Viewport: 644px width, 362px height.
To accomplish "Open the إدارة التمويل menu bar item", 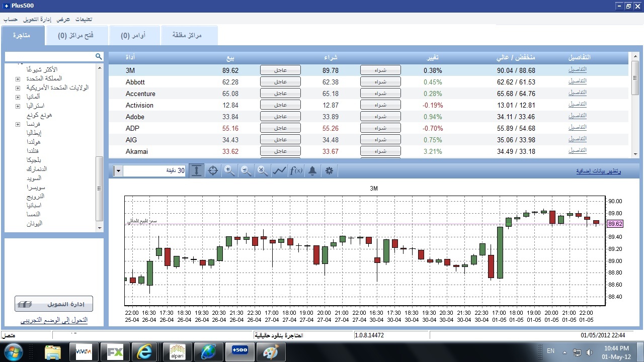I will (37, 19).
